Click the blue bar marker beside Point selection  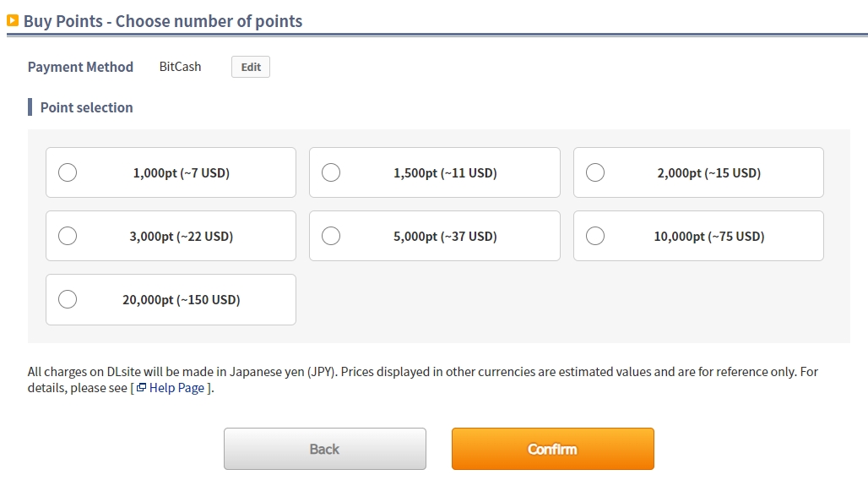[x=30, y=107]
